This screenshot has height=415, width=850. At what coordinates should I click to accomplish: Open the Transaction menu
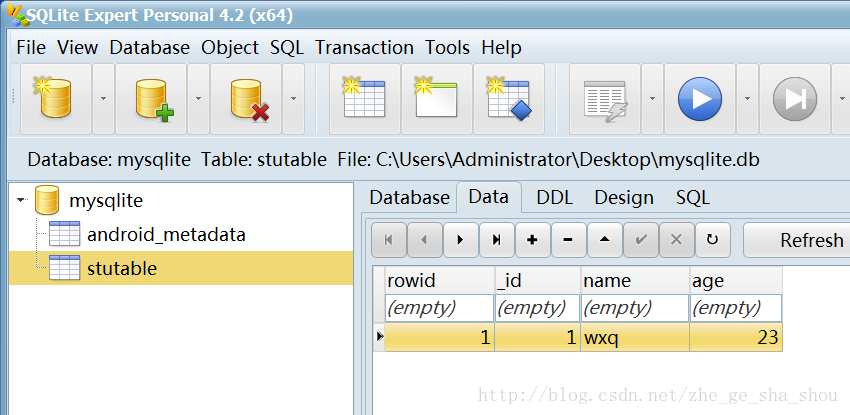click(364, 47)
